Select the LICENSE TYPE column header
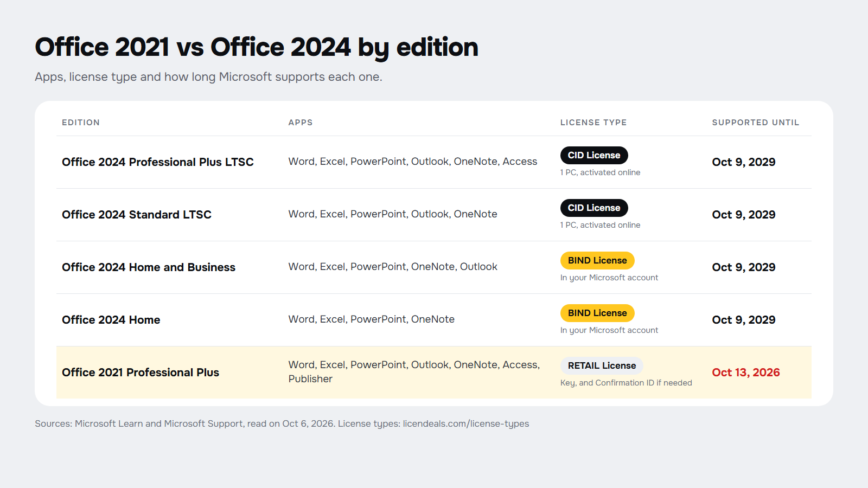868x488 pixels. pos(593,123)
